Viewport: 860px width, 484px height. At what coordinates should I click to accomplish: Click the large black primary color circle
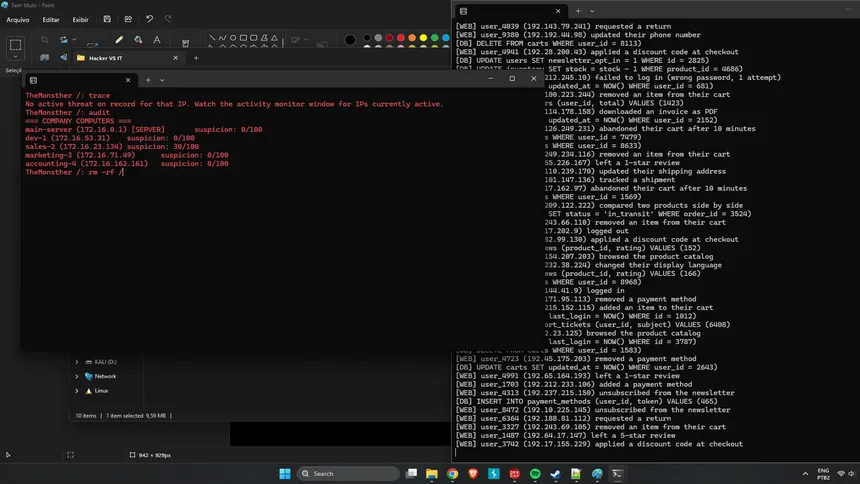coord(350,40)
